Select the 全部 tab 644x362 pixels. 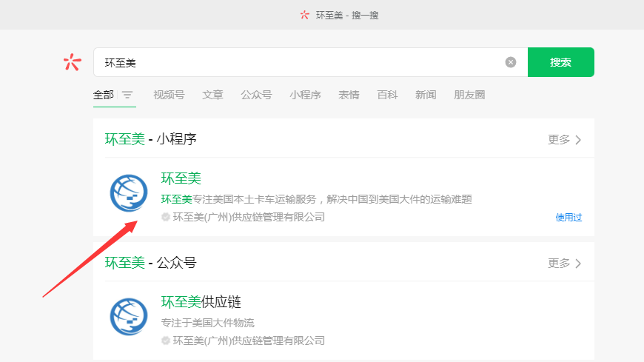(104, 95)
